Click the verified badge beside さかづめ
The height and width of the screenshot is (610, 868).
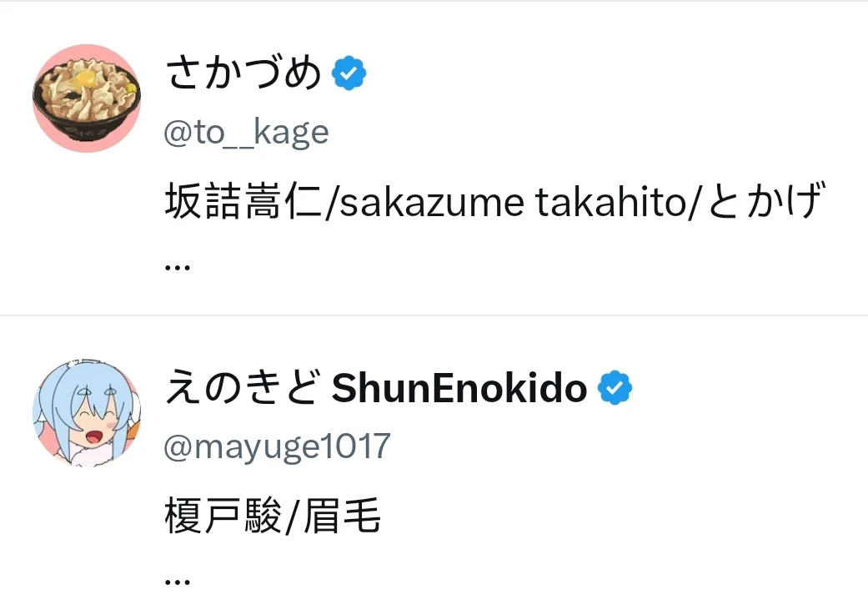click(x=349, y=75)
